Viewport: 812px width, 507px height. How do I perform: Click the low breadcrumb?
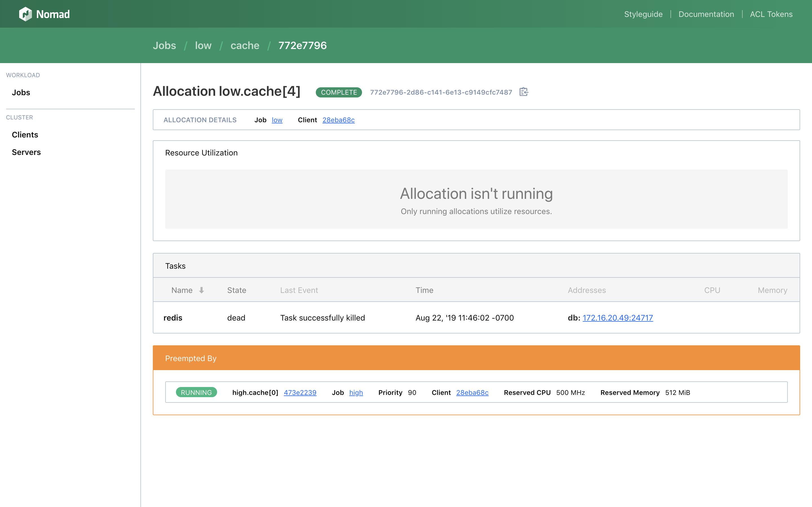point(203,45)
